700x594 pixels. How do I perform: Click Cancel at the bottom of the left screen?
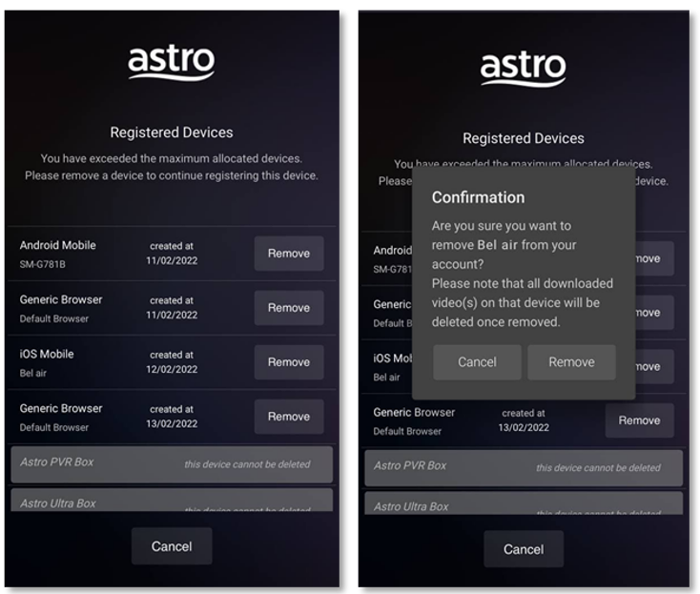point(172,546)
